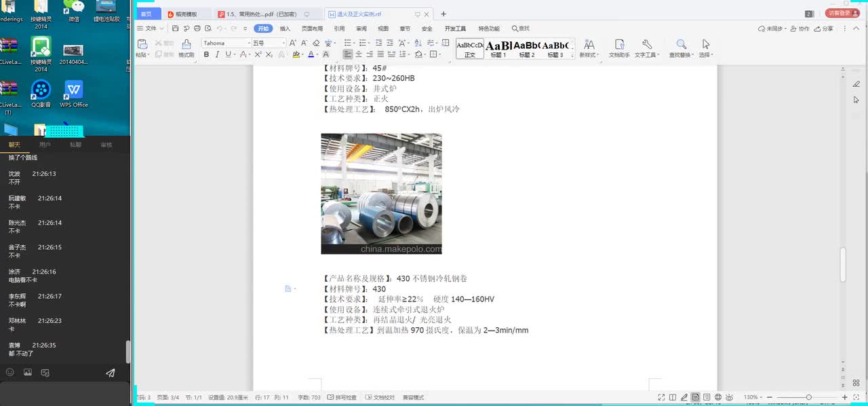868x406 pixels.
Task: Click the QQ影音 desktop icon
Action: click(41, 94)
